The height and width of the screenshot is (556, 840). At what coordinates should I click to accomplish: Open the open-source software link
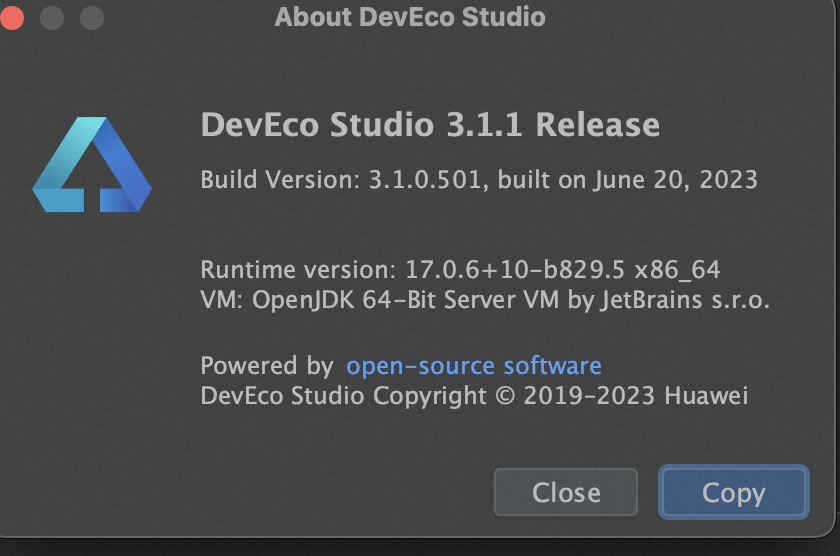click(x=474, y=366)
